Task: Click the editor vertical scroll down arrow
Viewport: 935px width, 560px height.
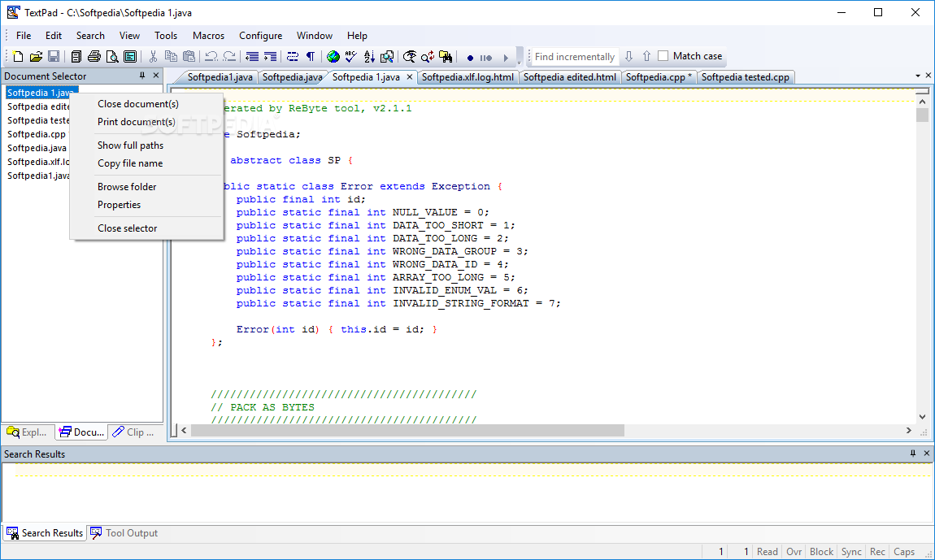Action: (923, 417)
